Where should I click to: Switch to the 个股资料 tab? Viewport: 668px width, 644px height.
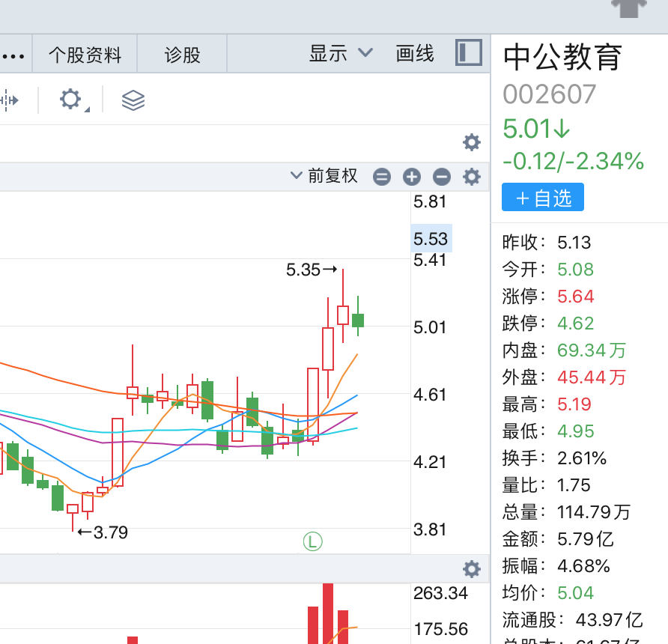(85, 55)
